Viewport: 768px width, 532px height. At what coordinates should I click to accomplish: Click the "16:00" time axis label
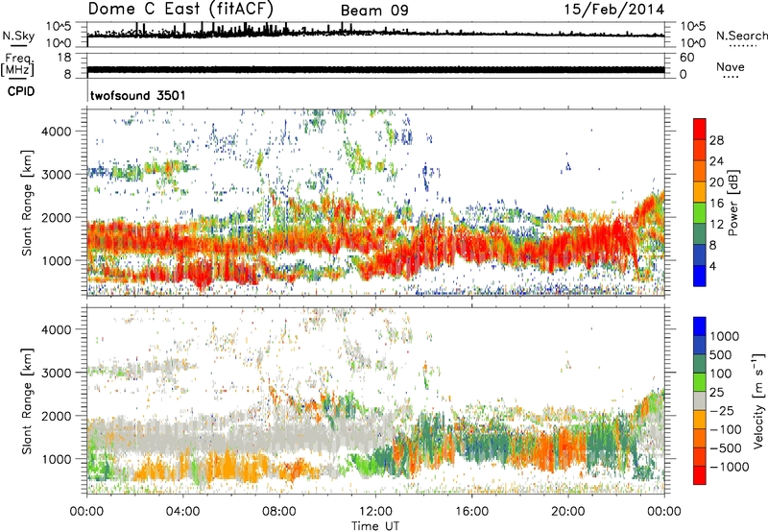(x=471, y=512)
